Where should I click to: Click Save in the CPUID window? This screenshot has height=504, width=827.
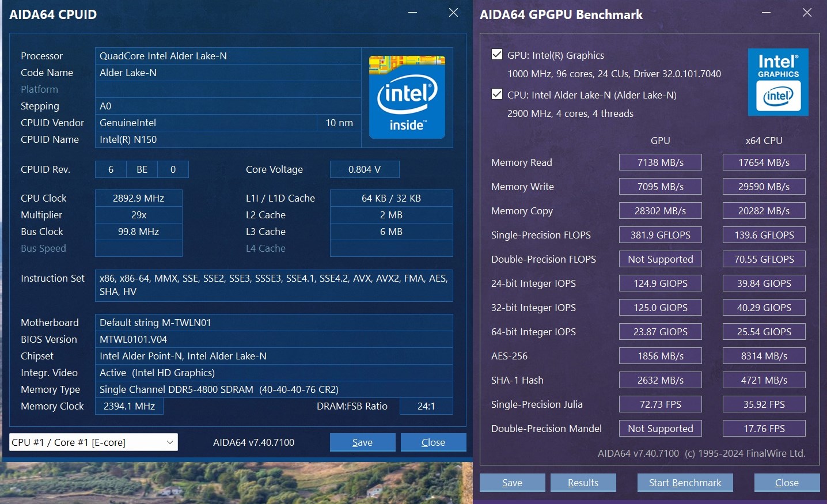tap(363, 442)
